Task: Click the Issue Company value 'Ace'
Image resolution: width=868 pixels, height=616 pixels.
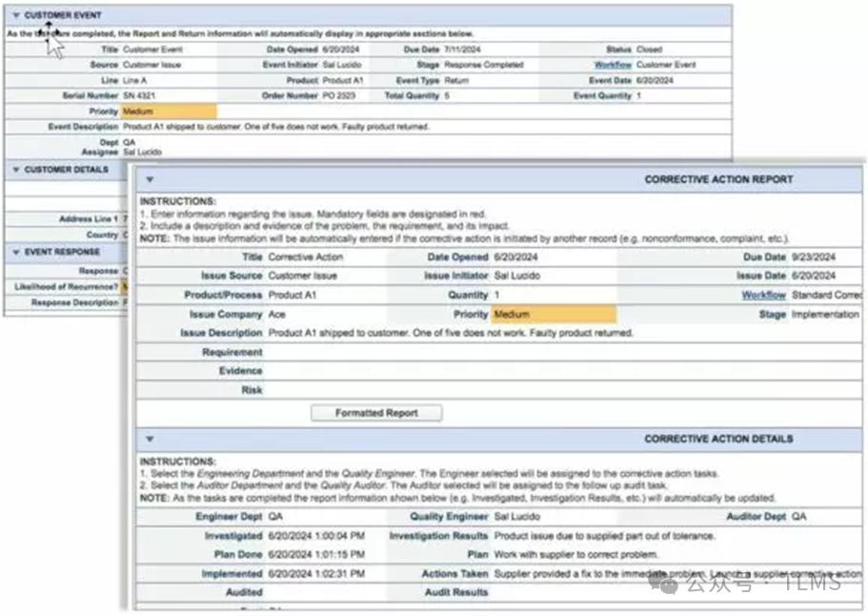Action: (276, 314)
